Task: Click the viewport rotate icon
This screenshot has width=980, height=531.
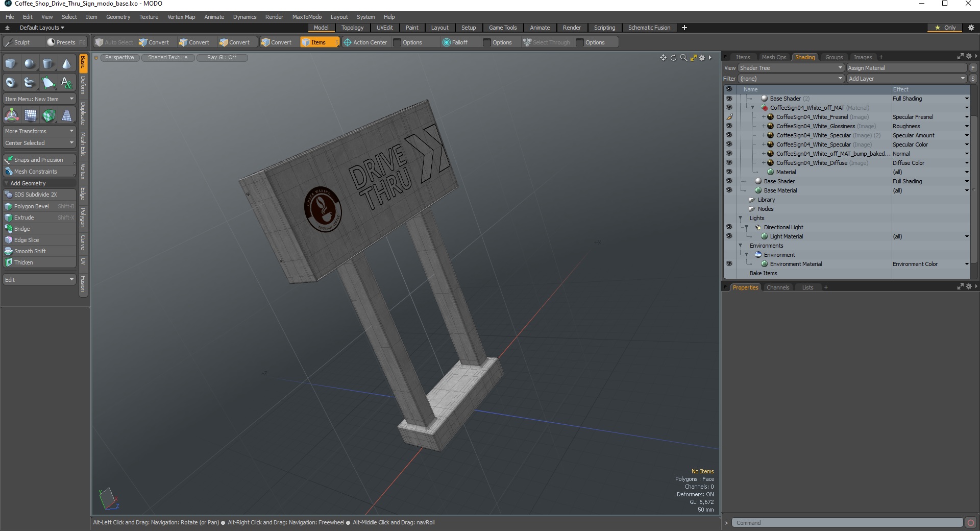Action: pos(673,58)
